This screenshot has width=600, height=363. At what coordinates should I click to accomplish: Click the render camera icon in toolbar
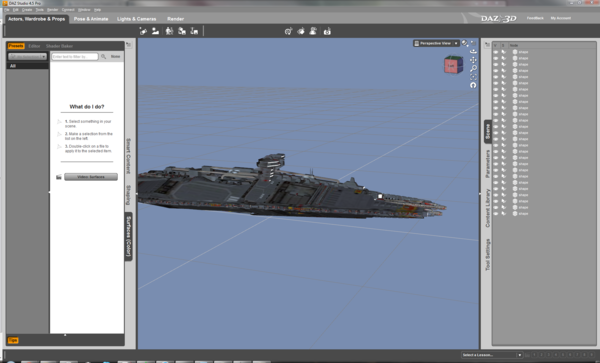point(327,31)
